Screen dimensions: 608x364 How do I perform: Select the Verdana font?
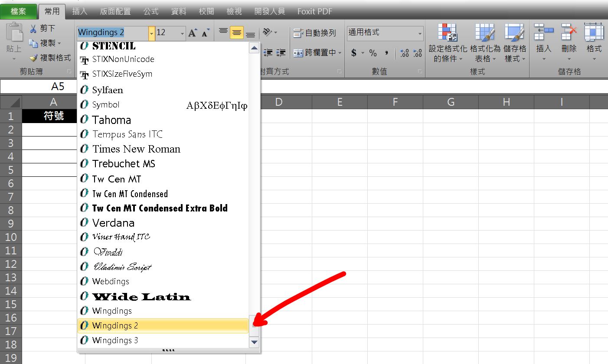tap(163, 223)
